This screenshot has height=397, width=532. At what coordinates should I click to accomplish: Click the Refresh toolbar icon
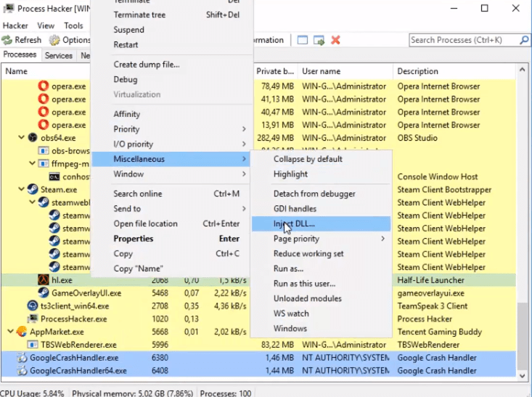coord(7,40)
